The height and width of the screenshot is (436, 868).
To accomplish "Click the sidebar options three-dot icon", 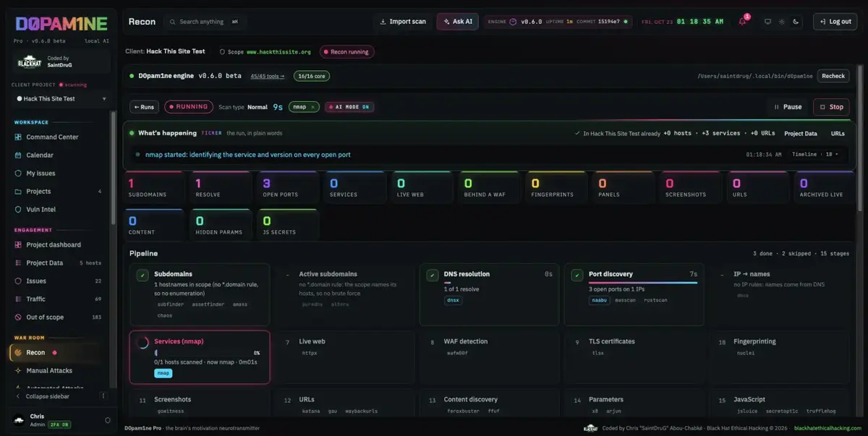I will [x=103, y=396].
